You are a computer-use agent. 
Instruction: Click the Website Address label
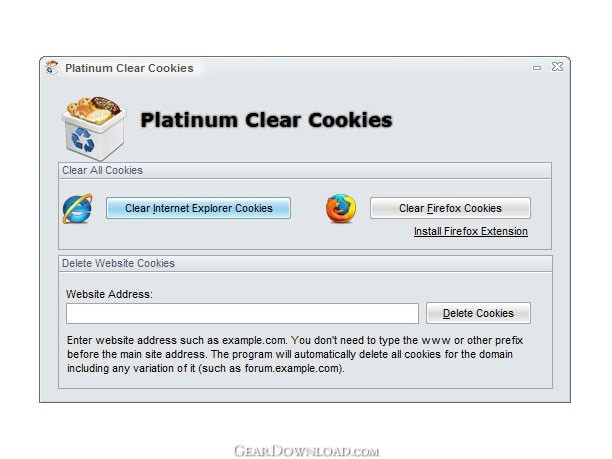(109, 294)
